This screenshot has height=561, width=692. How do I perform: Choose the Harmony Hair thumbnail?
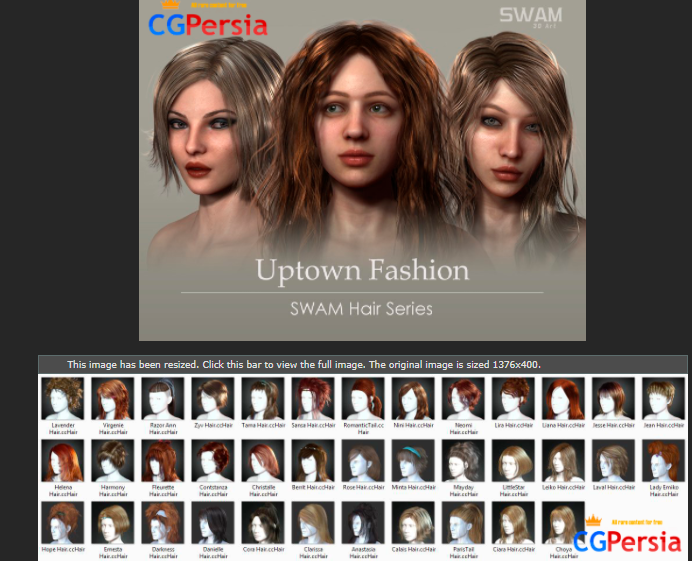point(113,461)
